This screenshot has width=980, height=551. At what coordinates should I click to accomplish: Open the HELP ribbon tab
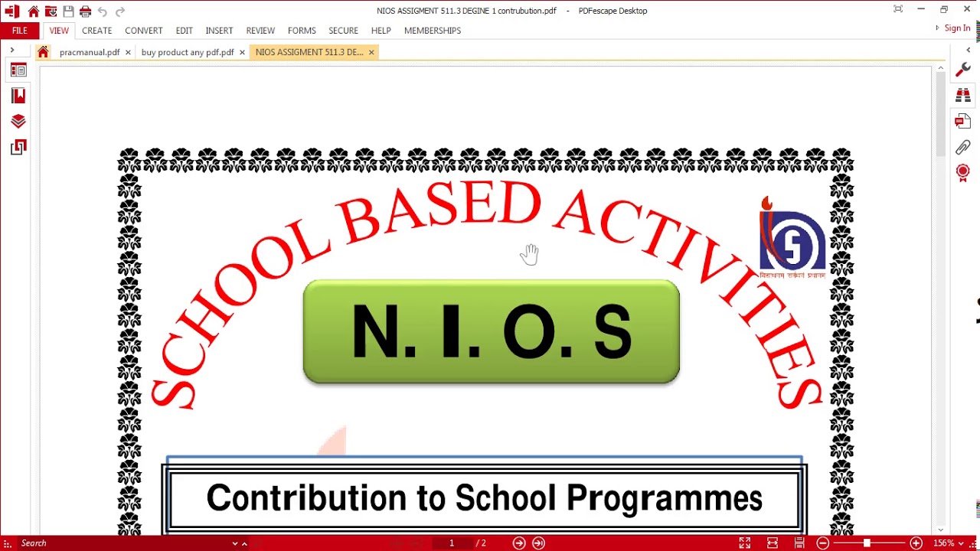tap(381, 31)
